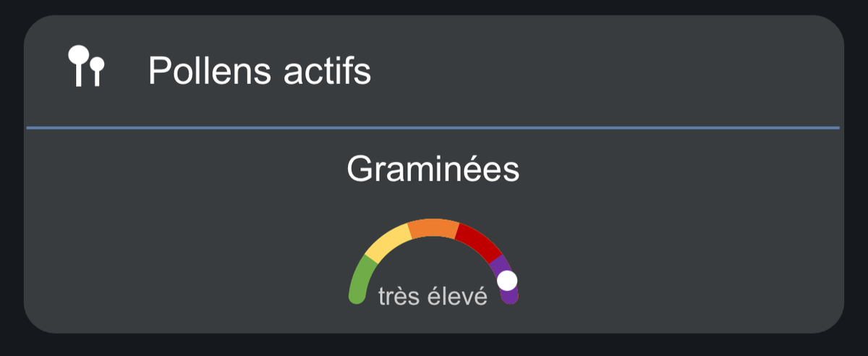The width and height of the screenshot is (868, 356).
Task: Select the red gauge segment
Action: pos(478,242)
